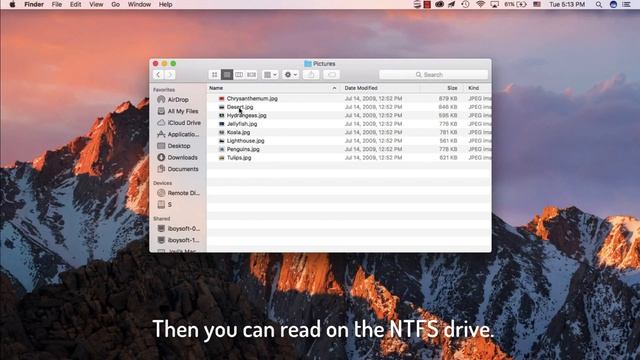Click the AirPlay display icon
The height and width of the screenshot is (360, 640).
pos(494,4)
